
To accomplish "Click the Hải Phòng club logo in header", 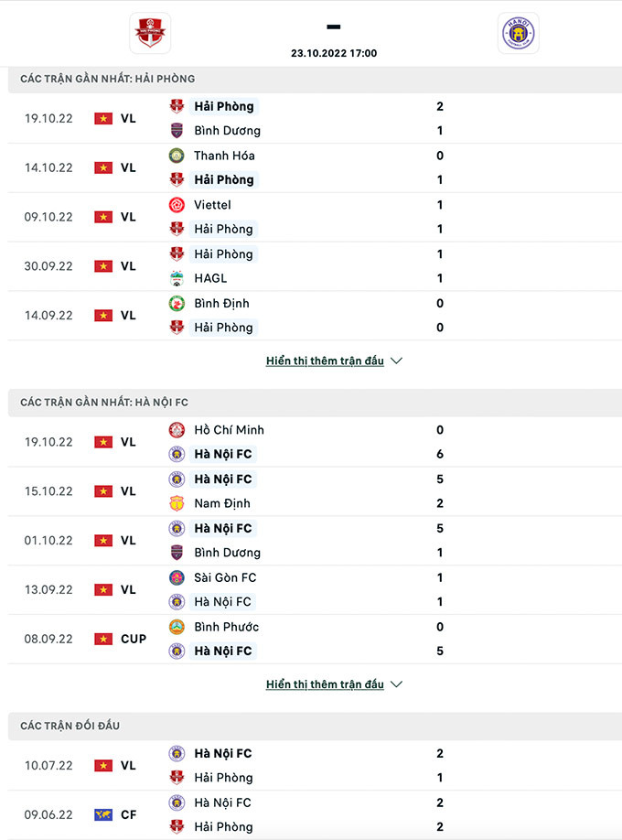I will point(149,34).
